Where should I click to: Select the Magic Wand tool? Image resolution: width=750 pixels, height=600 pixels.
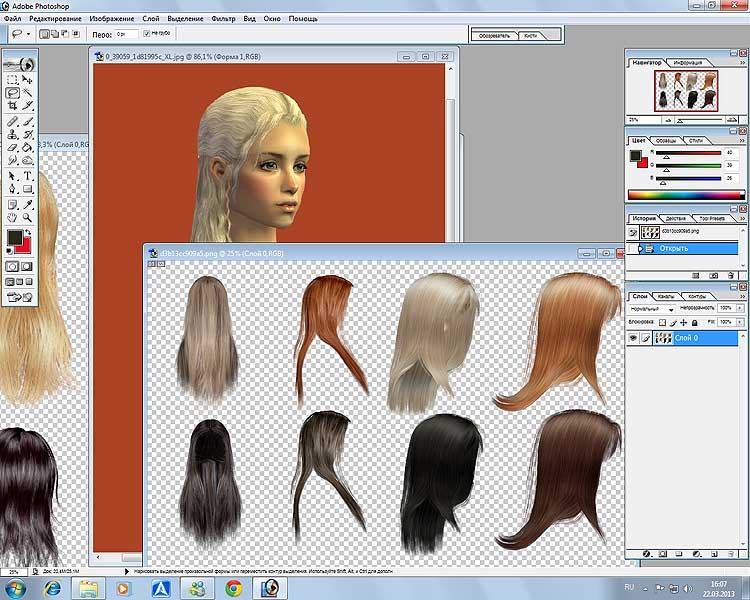[x=28, y=92]
